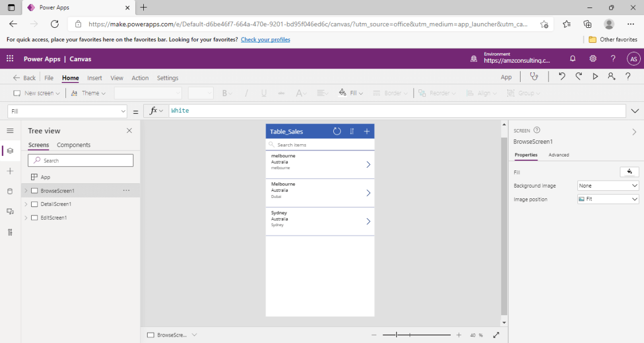Toggle bold formatting in the toolbar
Image resolution: width=644 pixels, height=343 pixels.
[225, 93]
